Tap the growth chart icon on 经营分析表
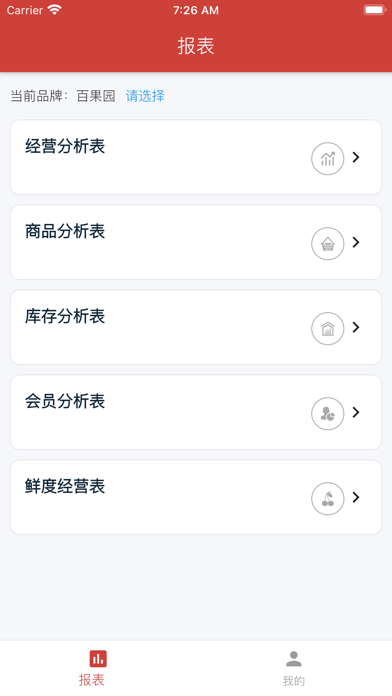The width and height of the screenshot is (392, 696). (x=328, y=158)
